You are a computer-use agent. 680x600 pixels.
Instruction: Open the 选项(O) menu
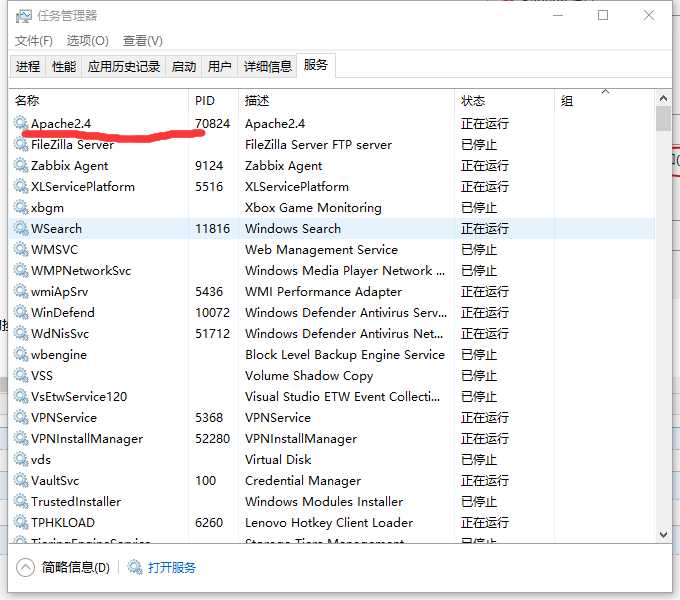[88, 41]
